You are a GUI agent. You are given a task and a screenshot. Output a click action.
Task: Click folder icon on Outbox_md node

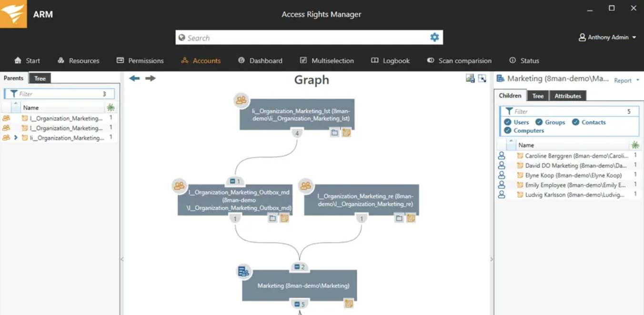click(x=272, y=218)
